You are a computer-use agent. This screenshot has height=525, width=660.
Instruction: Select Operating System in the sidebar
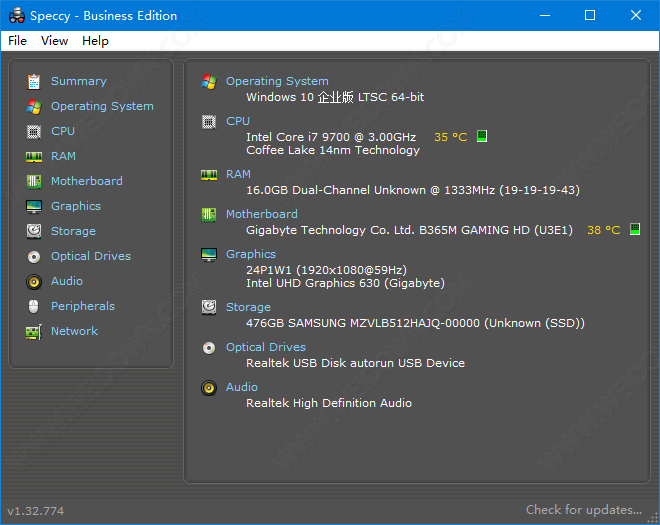(102, 106)
